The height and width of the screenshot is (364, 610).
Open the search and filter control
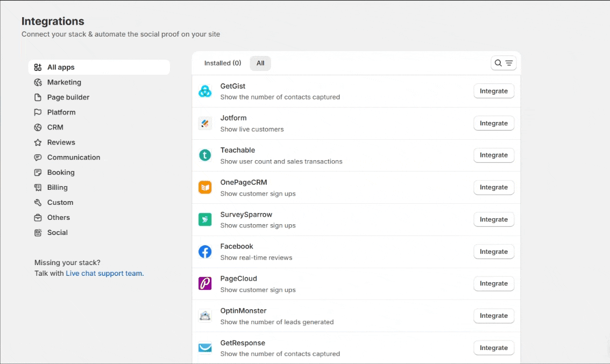tap(503, 63)
